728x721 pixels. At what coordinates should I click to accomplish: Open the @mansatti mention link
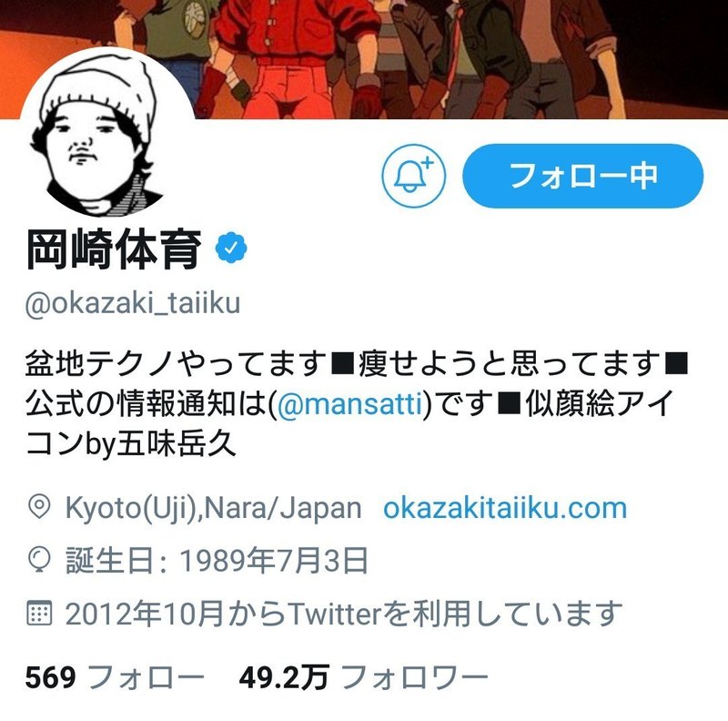(x=350, y=403)
